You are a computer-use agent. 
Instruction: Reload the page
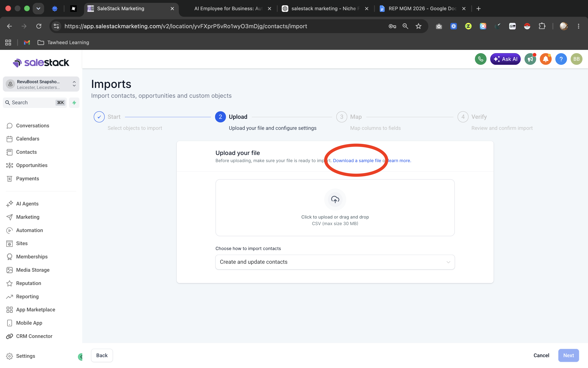click(39, 26)
